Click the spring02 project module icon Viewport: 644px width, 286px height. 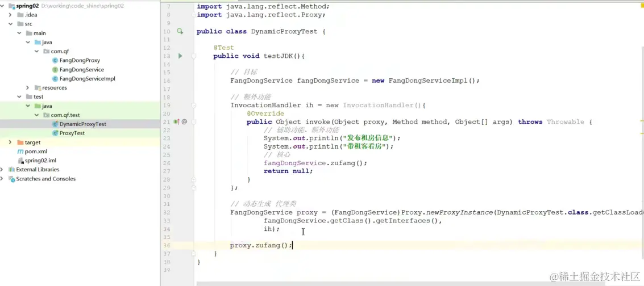tap(11, 6)
